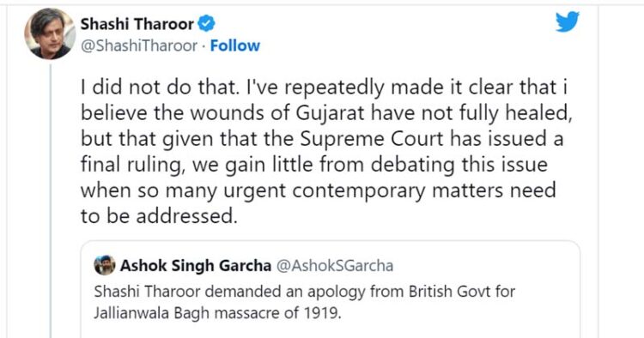Viewport: 644px width, 338px height.
Task: Click the line about urgent contemporary matters
Action: [318, 190]
